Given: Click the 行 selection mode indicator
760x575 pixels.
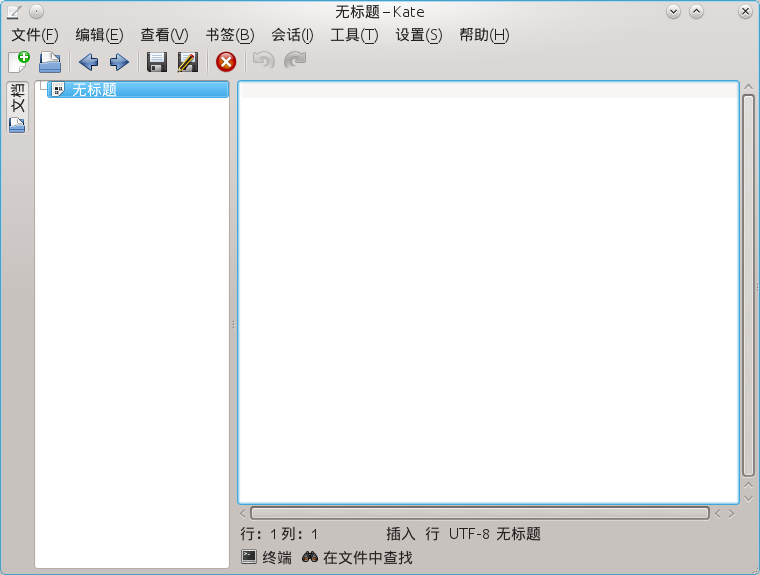Looking at the screenshot, I should point(432,534).
